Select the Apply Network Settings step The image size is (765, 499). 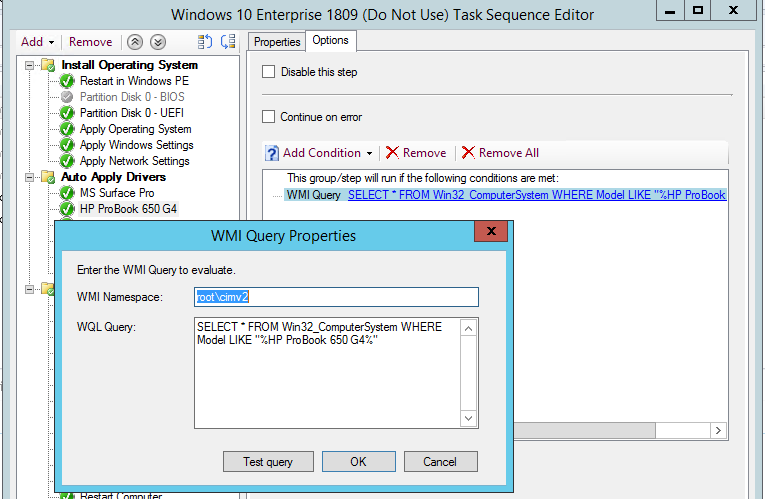135,161
